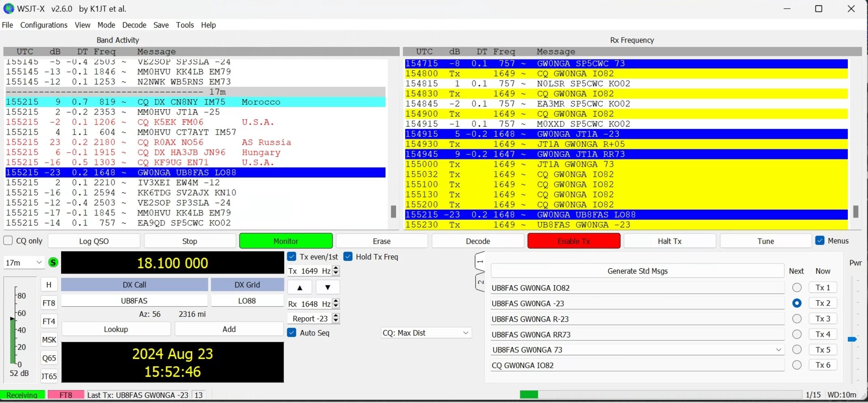Click the Rx Frequency scrollbar

(x=855, y=212)
